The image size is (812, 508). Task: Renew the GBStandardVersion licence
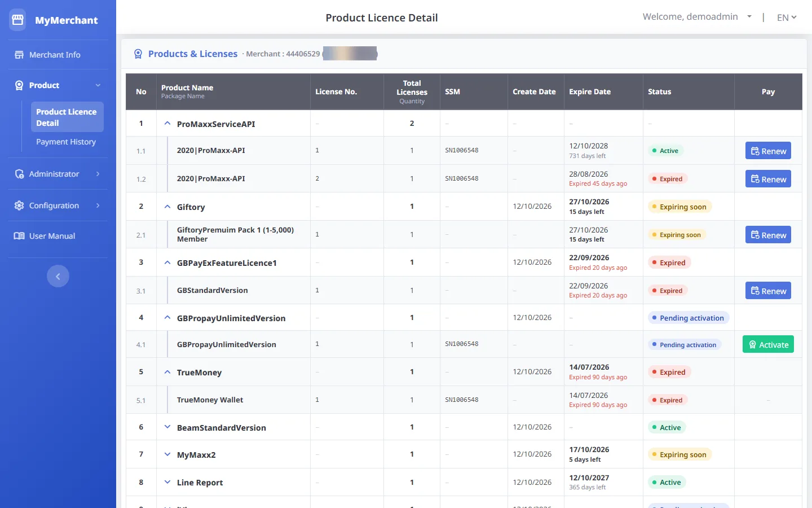click(768, 291)
